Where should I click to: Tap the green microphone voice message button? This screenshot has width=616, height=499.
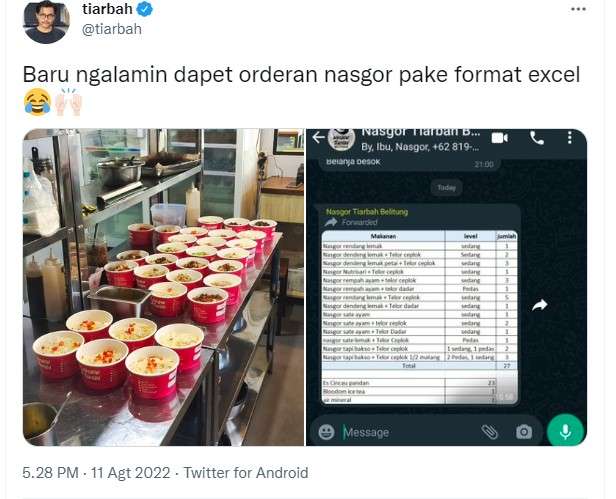[x=565, y=431]
